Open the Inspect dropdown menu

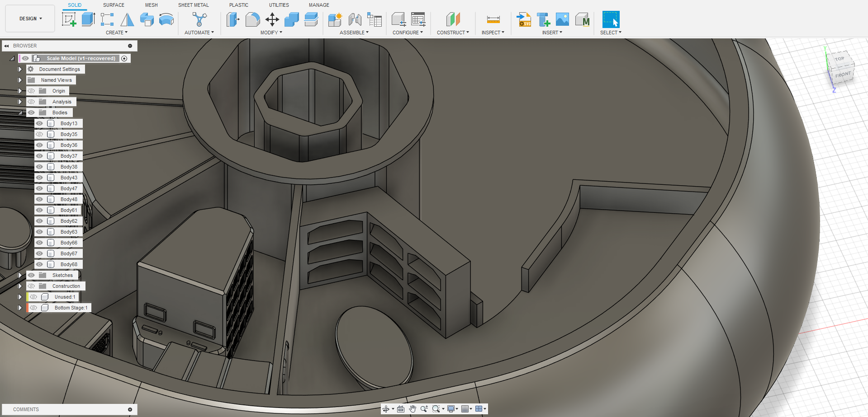[493, 33]
